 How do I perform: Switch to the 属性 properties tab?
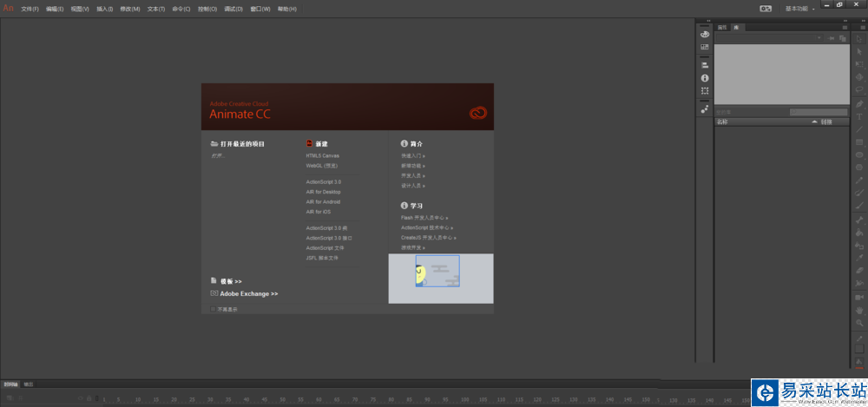[722, 27]
